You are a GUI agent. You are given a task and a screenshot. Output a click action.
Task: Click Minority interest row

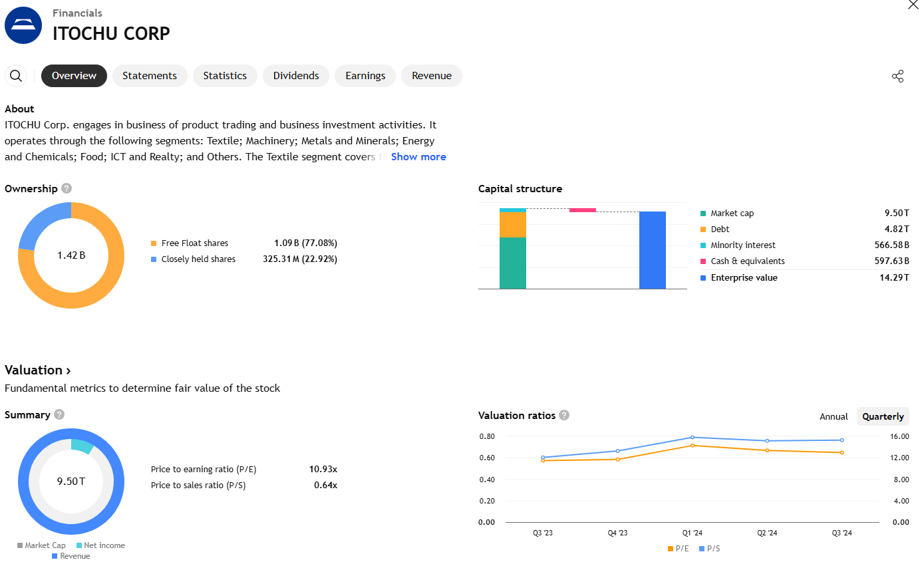tap(804, 245)
